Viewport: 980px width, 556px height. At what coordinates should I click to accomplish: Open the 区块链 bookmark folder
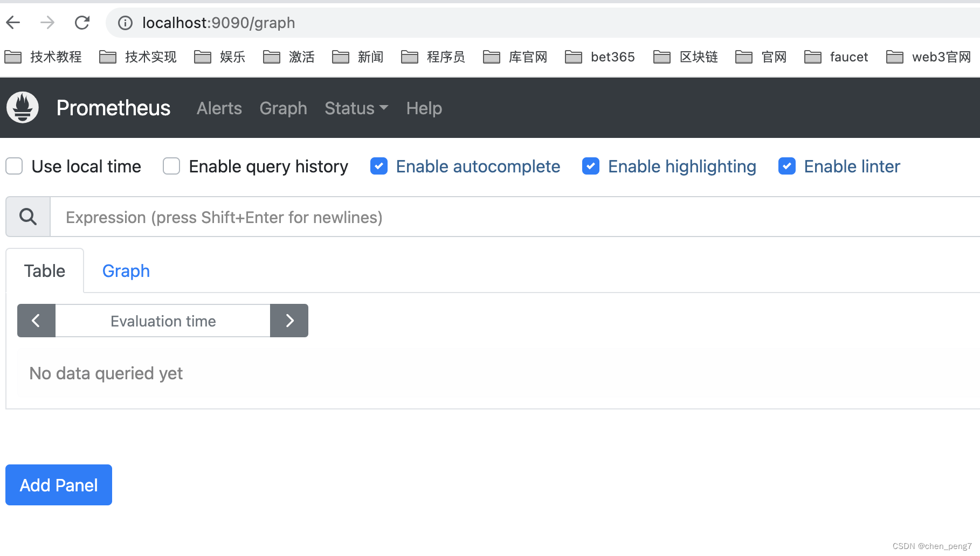[x=686, y=57]
